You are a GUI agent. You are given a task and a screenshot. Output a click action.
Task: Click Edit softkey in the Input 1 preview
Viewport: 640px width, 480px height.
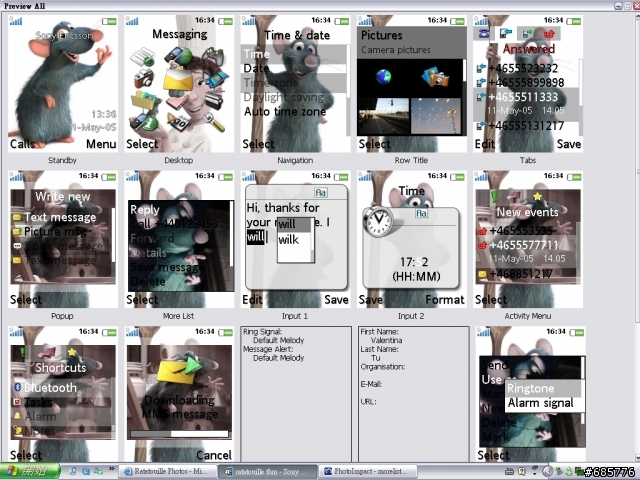(x=252, y=300)
